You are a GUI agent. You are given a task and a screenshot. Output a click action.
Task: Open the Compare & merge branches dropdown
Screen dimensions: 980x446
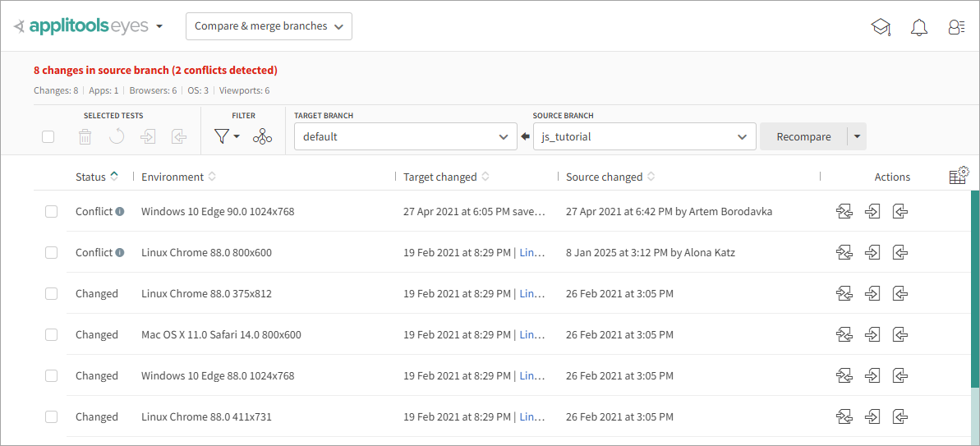(x=269, y=26)
